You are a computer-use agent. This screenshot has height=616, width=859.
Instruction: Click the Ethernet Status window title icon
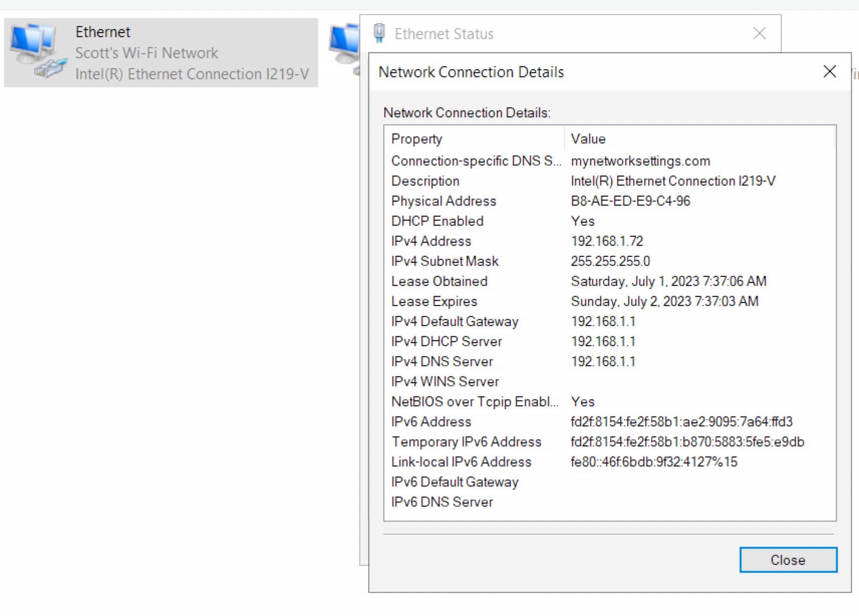[x=379, y=33]
